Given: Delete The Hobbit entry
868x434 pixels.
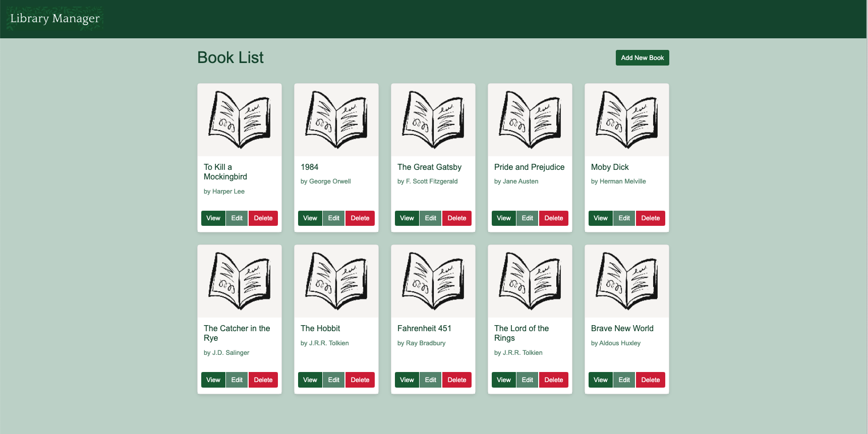Looking at the screenshot, I should point(360,380).
